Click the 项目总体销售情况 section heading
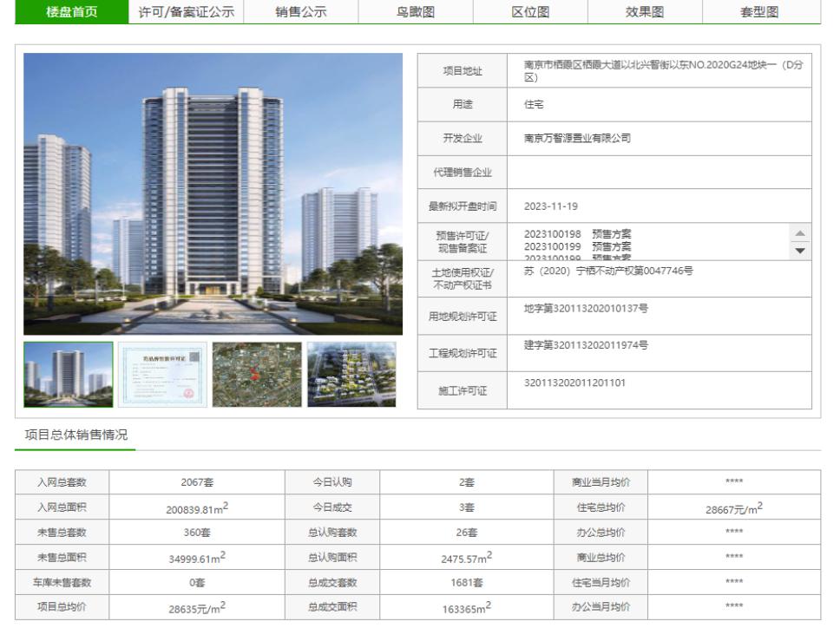This screenshot has width=840, height=628. click(76, 435)
